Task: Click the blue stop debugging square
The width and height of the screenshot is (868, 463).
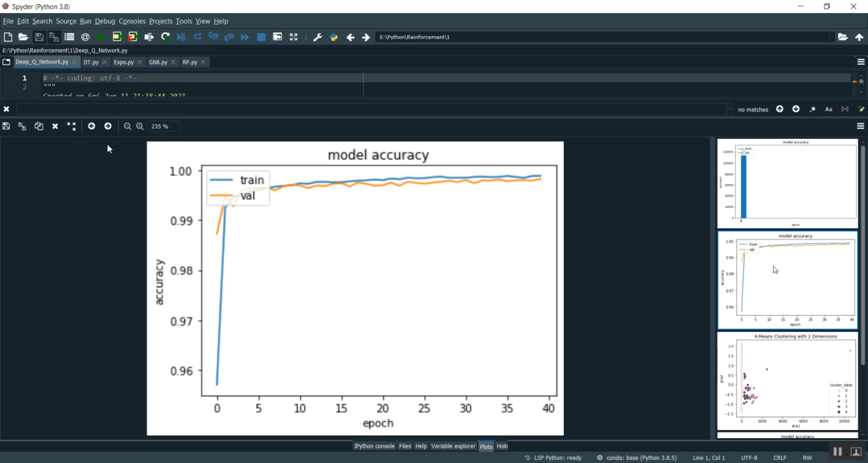Action: pyautogui.click(x=261, y=37)
